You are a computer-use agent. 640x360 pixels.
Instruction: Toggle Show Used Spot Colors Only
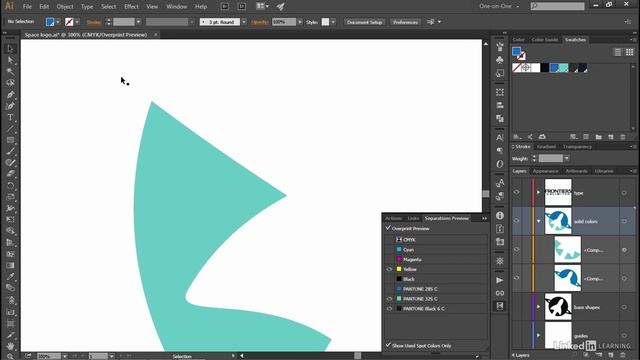388,345
